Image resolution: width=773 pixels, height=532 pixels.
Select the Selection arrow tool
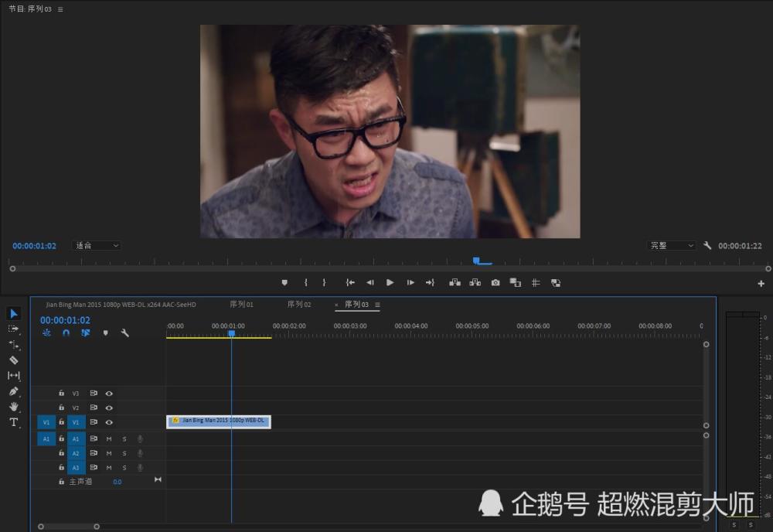pos(14,314)
